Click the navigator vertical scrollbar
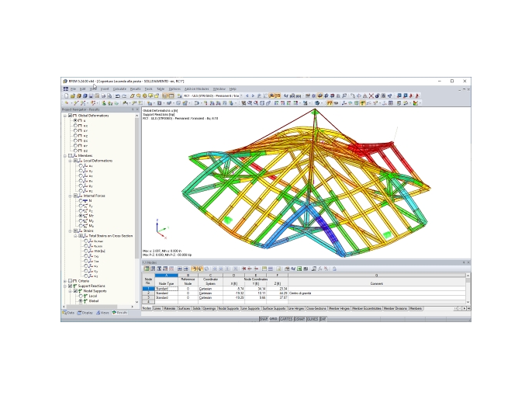 tap(136, 209)
